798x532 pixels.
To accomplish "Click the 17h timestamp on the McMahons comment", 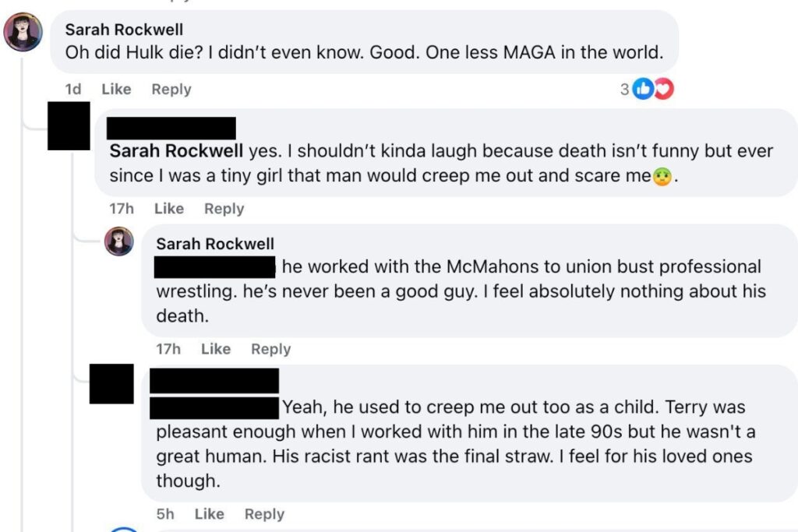I will (168, 349).
